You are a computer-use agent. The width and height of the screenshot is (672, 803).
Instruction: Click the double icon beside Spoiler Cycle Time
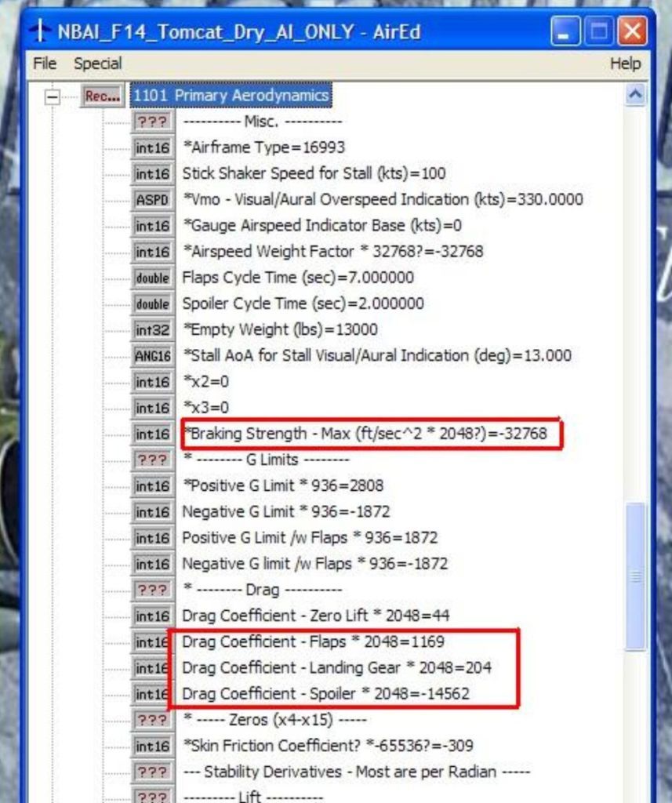(x=152, y=304)
